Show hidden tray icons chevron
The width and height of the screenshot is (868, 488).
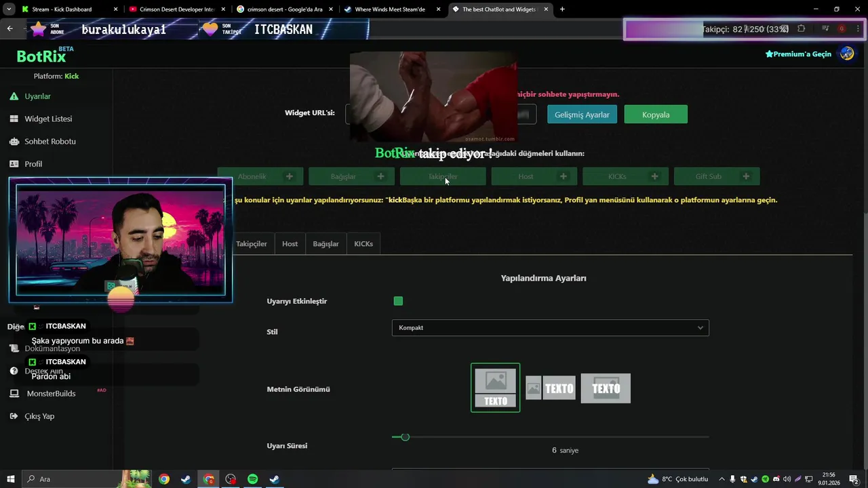tap(722, 479)
